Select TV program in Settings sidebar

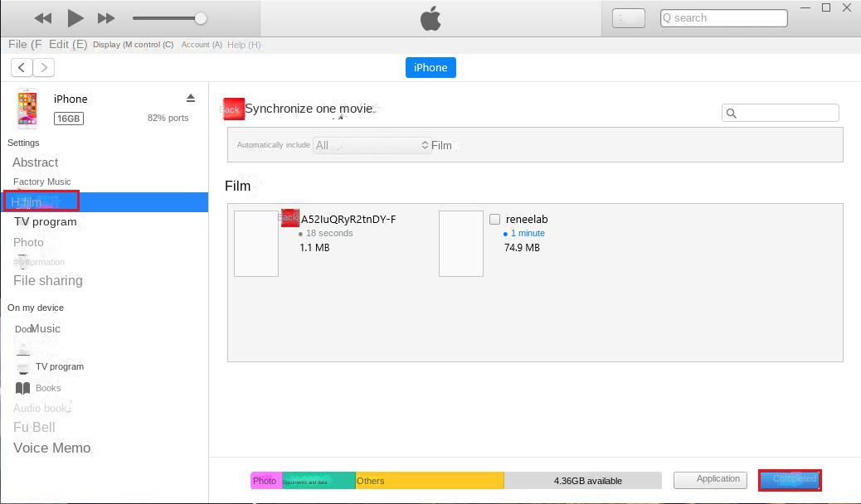(46, 221)
